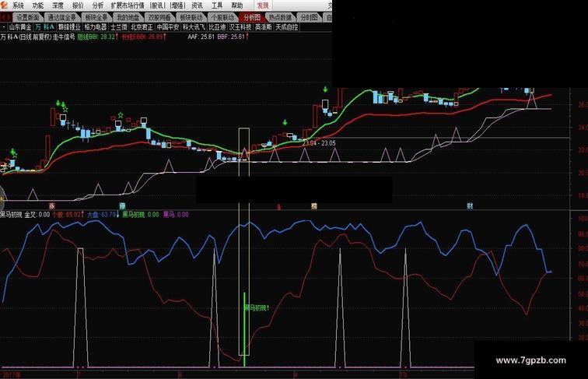Click the 财 info marker on the timeline

coord(470,205)
